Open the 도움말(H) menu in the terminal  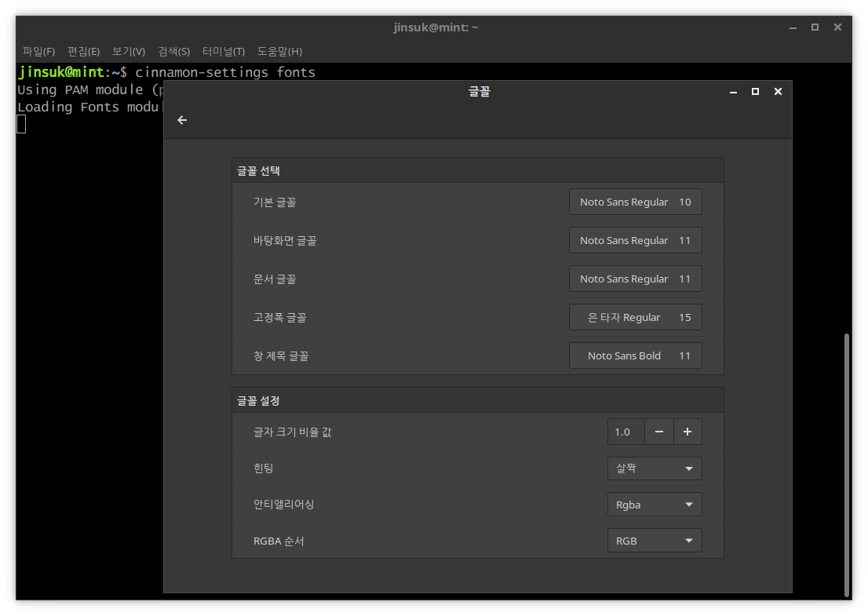[279, 52]
